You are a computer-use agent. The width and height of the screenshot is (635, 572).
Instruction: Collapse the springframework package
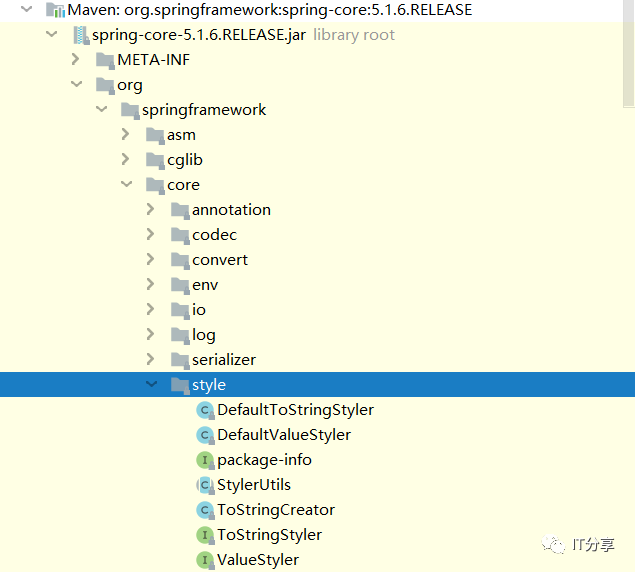pos(101,109)
